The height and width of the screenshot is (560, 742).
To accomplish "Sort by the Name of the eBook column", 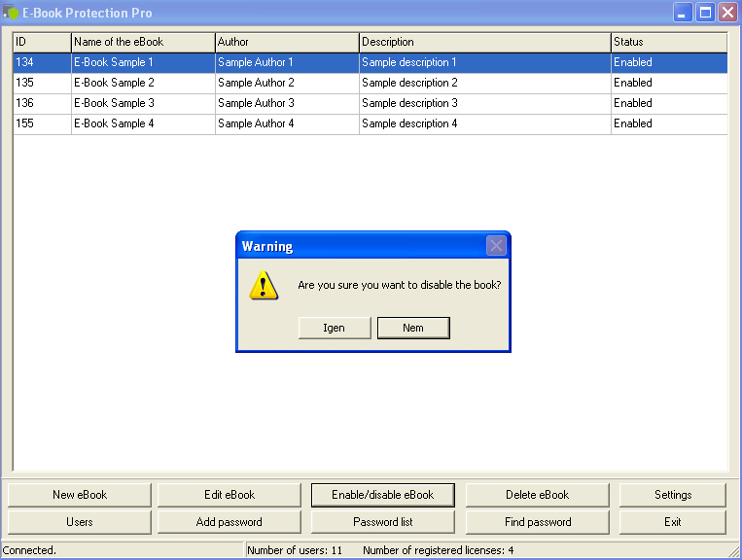I will pos(143,42).
